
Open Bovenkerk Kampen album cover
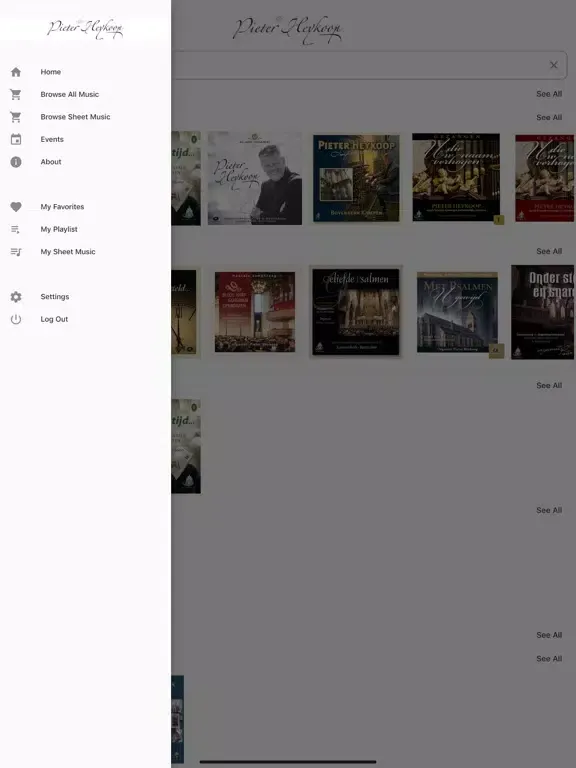pyautogui.click(x=356, y=178)
